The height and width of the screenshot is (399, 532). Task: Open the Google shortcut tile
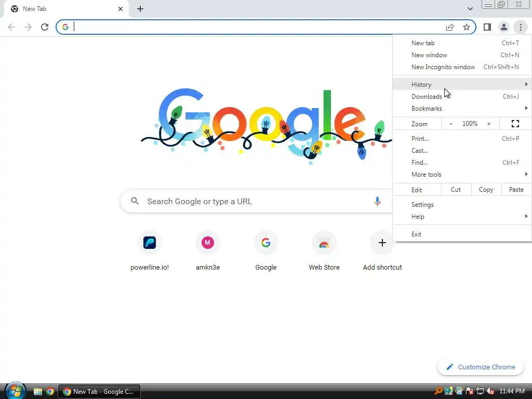click(266, 251)
